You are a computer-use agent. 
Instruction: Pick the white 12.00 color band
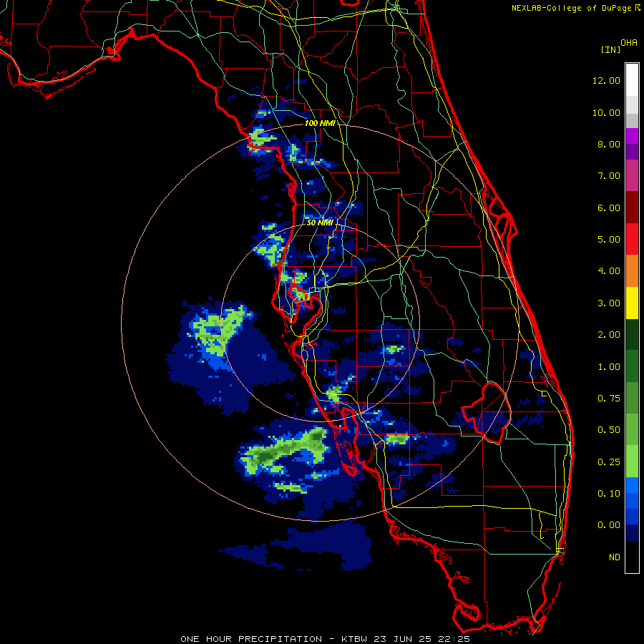pyautogui.click(x=632, y=80)
